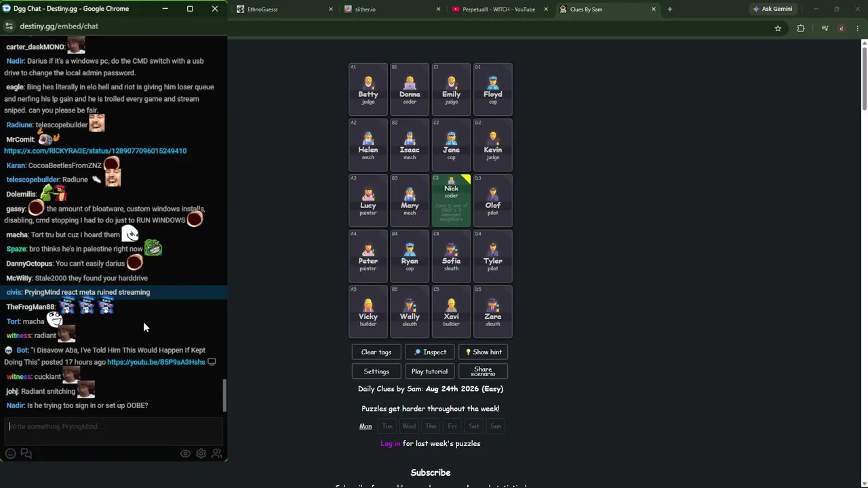Screen dimensions: 868x488
Task: Select Emily the judge card
Action: tap(451, 89)
